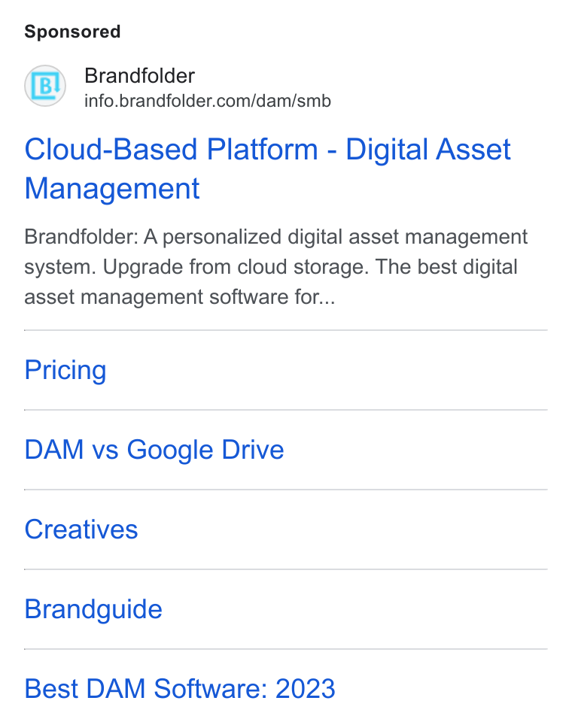This screenshot has height=728, width=572.
Task: Click the ad description starting 'Brandfolder: A personalized'
Action: [276, 267]
